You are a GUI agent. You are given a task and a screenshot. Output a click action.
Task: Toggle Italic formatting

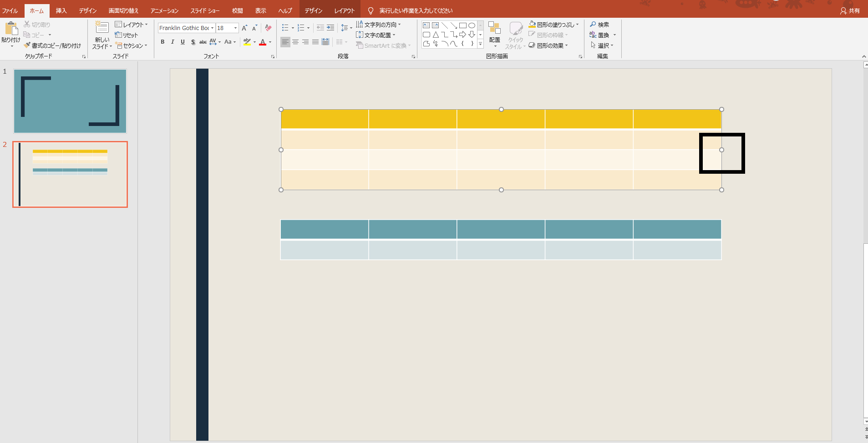tap(173, 42)
